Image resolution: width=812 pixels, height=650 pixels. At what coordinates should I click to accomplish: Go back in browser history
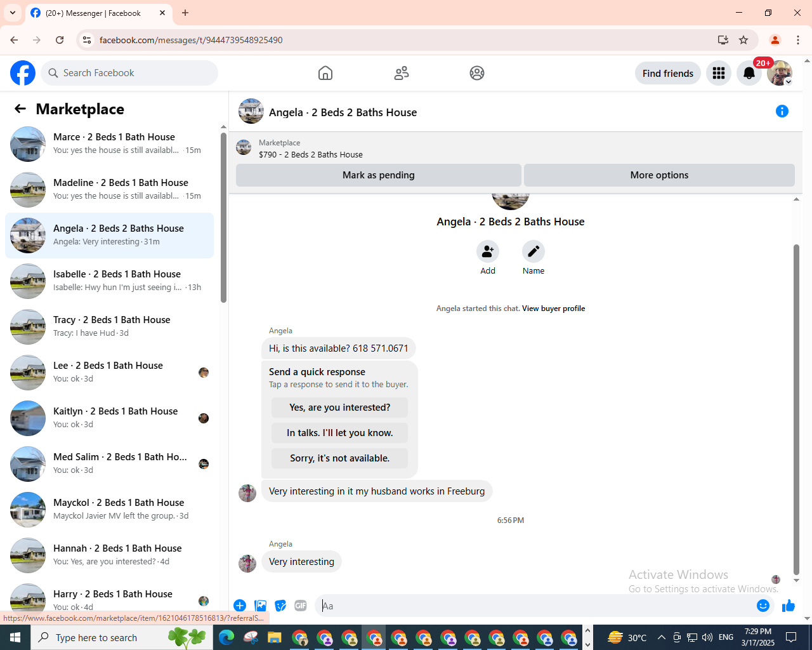[14, 40]
